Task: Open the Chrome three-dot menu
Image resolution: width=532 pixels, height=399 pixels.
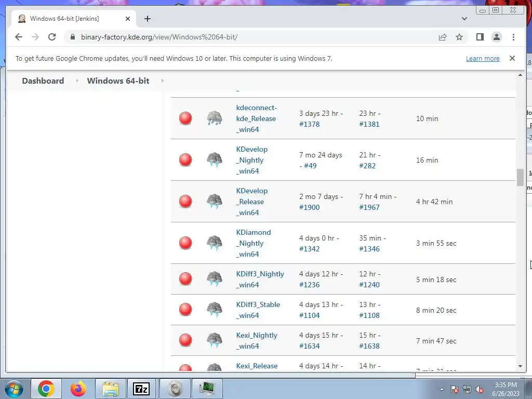Action: pyautogui.click(x=513, y=37)
